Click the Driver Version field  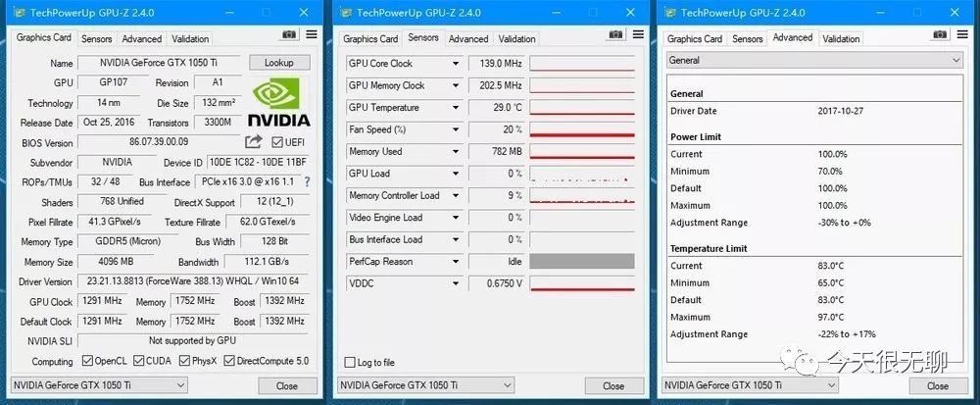coord(194,281)
